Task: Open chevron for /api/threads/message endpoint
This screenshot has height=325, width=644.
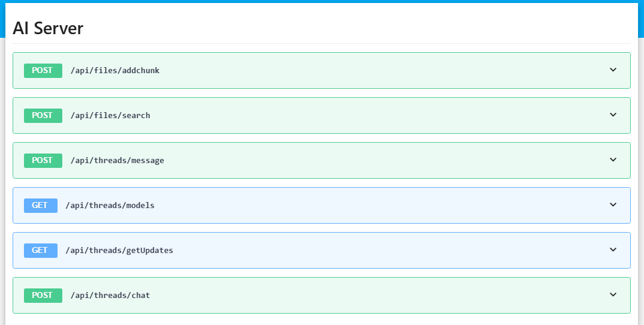Action: click(613, 160)
